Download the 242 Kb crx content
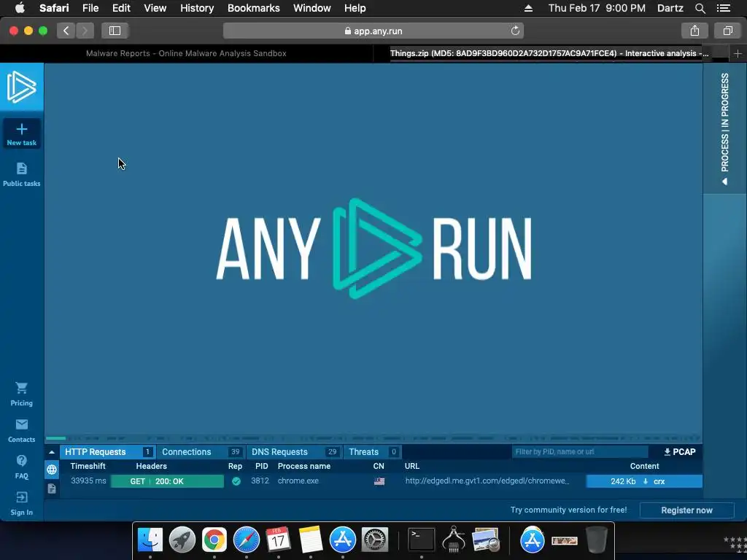747x560 pixels. click(644, 481)
